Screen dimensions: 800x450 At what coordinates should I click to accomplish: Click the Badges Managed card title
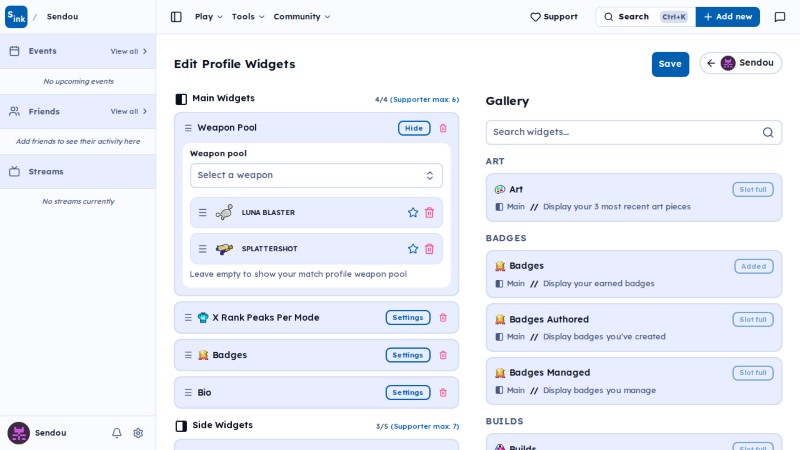click(x=549, y=373)
